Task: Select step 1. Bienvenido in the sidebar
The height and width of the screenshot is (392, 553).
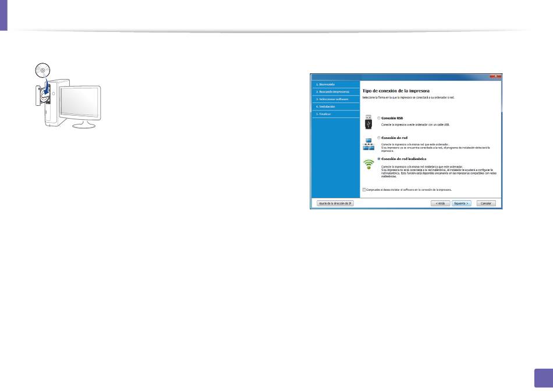Action: tap(336, 84)
